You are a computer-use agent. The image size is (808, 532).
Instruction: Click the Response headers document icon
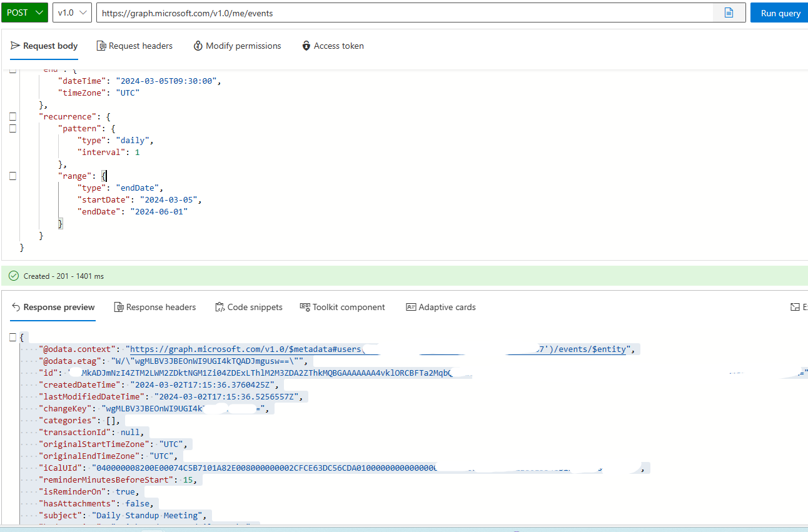[x=119, y=307]
